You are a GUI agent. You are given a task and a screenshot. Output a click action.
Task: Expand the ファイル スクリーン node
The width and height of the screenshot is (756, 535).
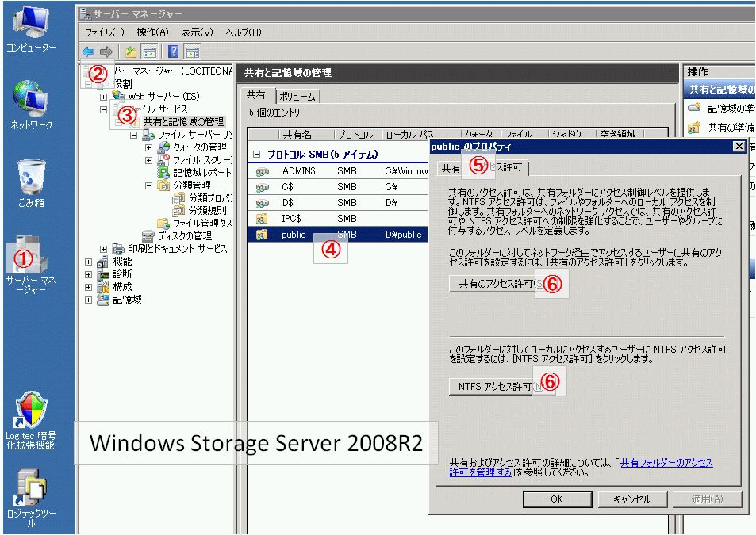tap(148, 160)
